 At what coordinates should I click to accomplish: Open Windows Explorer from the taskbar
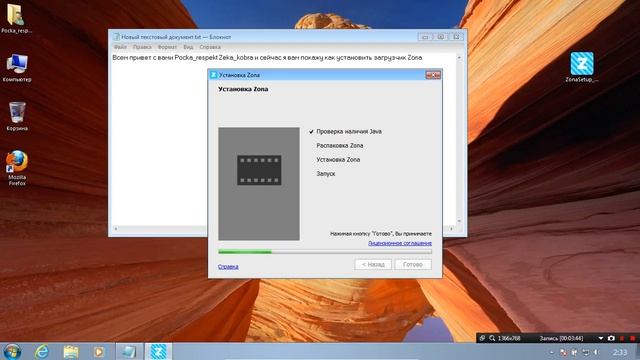(71, 351)
